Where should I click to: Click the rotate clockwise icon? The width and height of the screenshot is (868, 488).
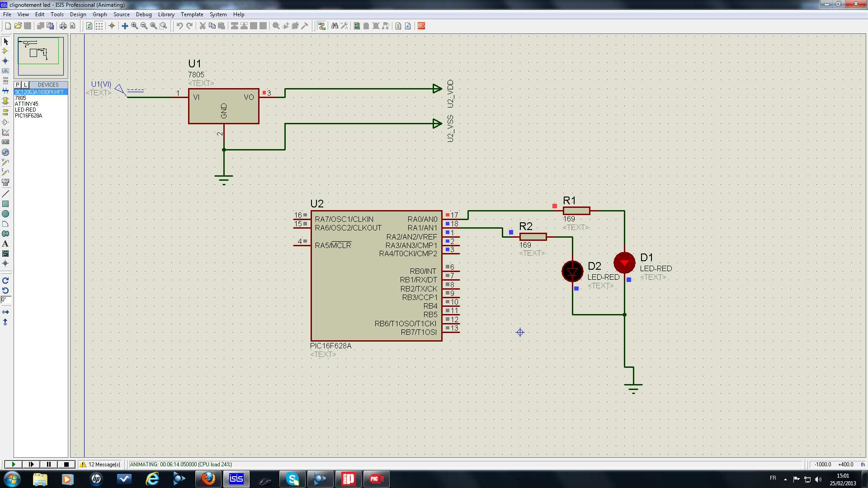click(x=5, y=281)
